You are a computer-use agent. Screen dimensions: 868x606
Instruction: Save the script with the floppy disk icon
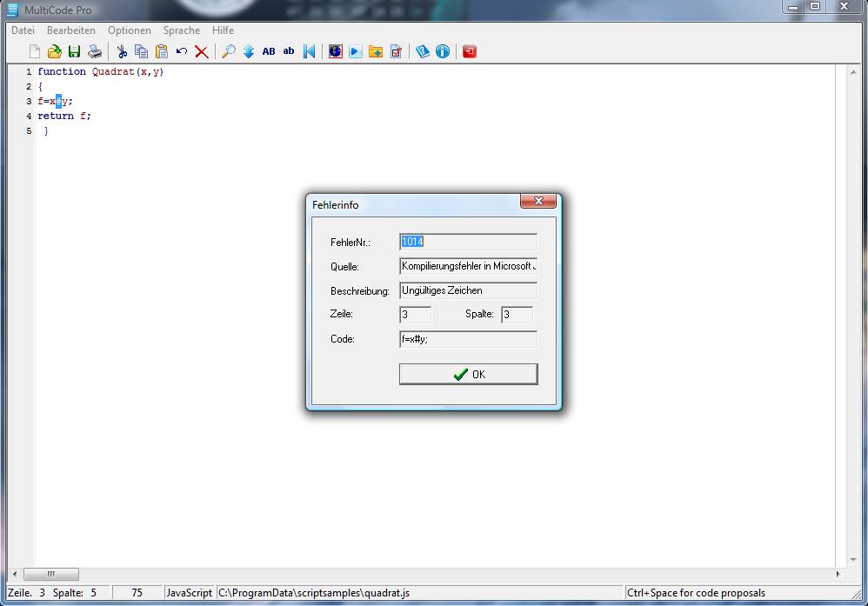point(74,51)
